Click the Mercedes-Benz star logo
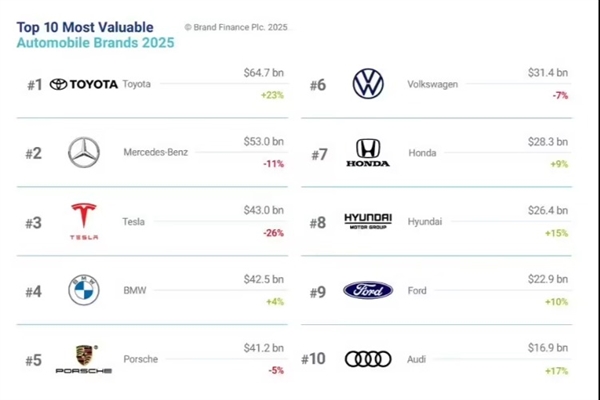Viewport: 600px width, 400px height. tap(84, 152)
